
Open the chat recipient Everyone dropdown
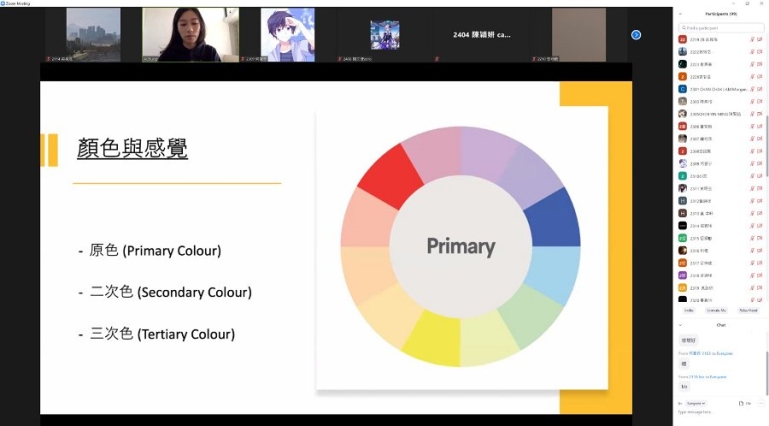tap(696, 403)
